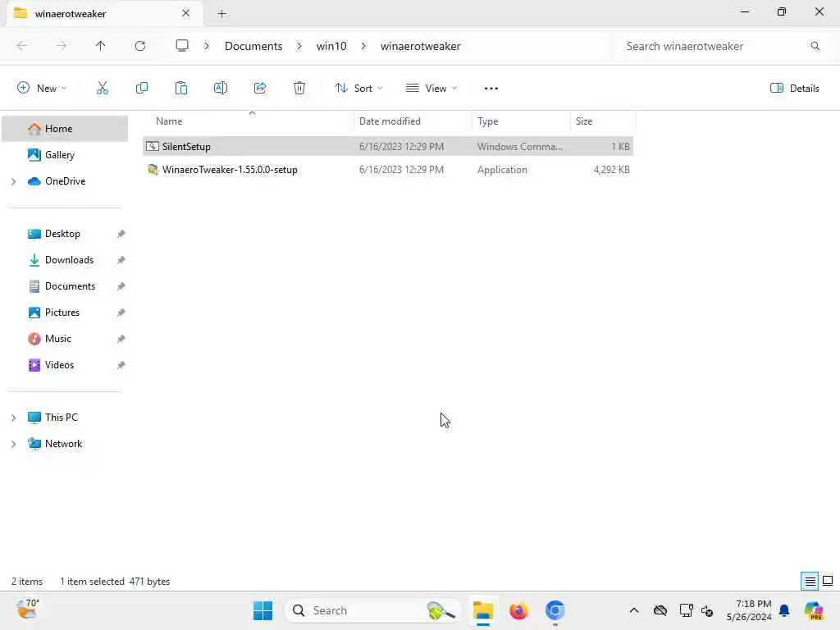Sort by Name column header

(249, 121)
